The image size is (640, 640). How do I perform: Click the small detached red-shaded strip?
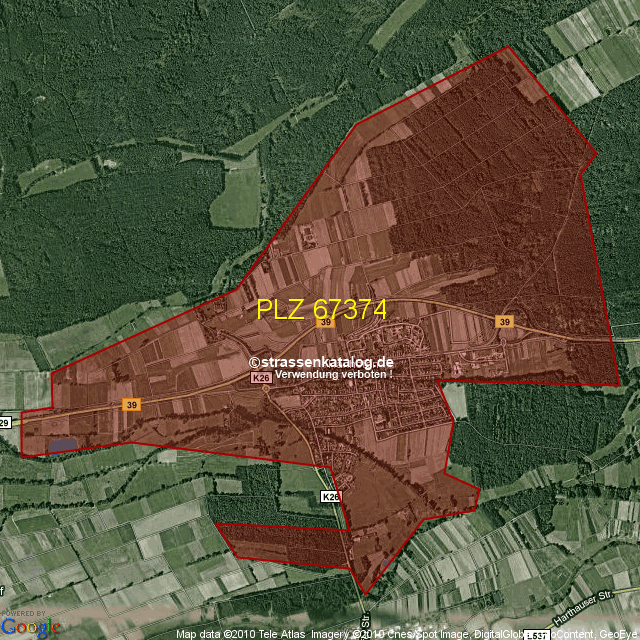click(280, 540)
